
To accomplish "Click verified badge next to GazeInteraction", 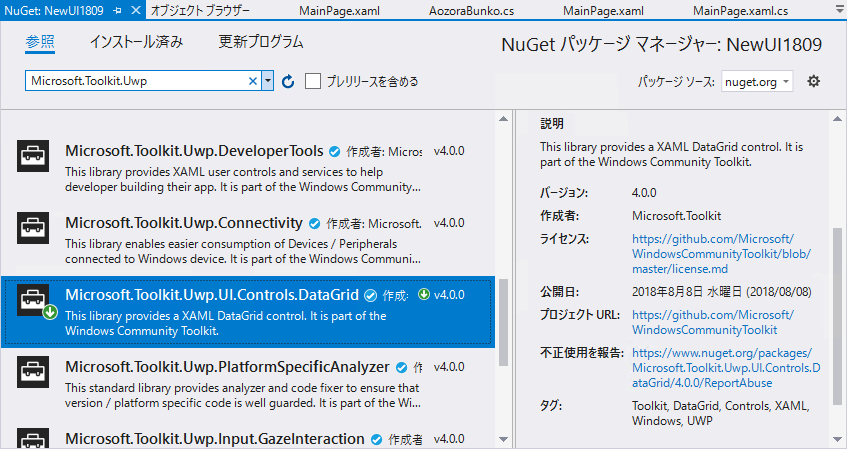I will tap(377, 439).
